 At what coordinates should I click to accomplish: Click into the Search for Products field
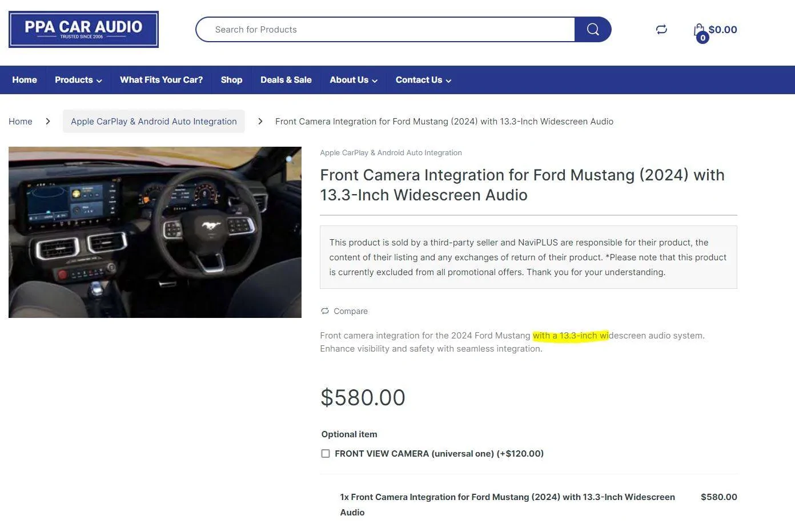click(386, 30)
